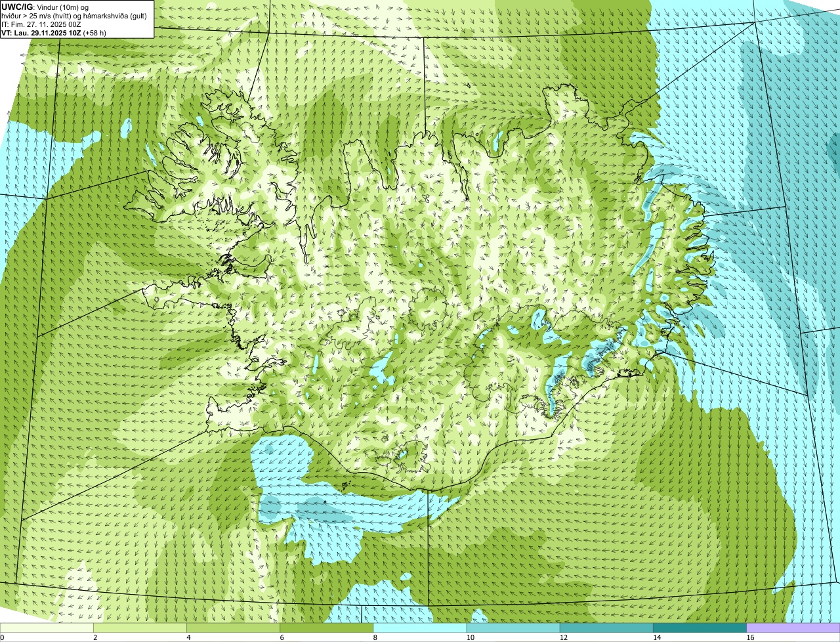Click the purple legend swatch above 16 m/s

pos(793,628)
